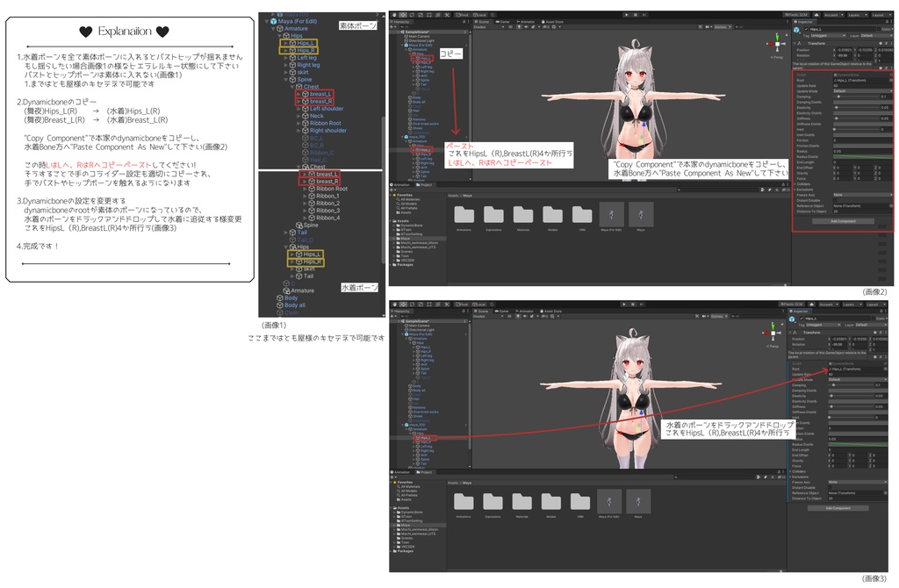Switch to the Asset Store tab in 画像2

pos(553,22)
